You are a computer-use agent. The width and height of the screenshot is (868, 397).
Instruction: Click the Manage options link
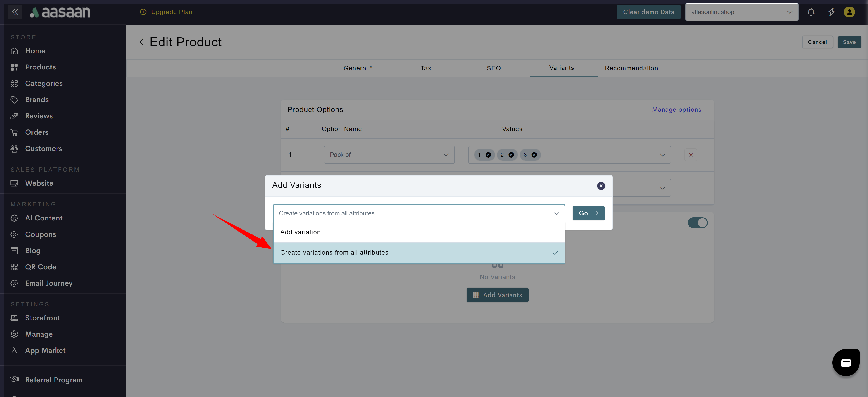point(676,110)
